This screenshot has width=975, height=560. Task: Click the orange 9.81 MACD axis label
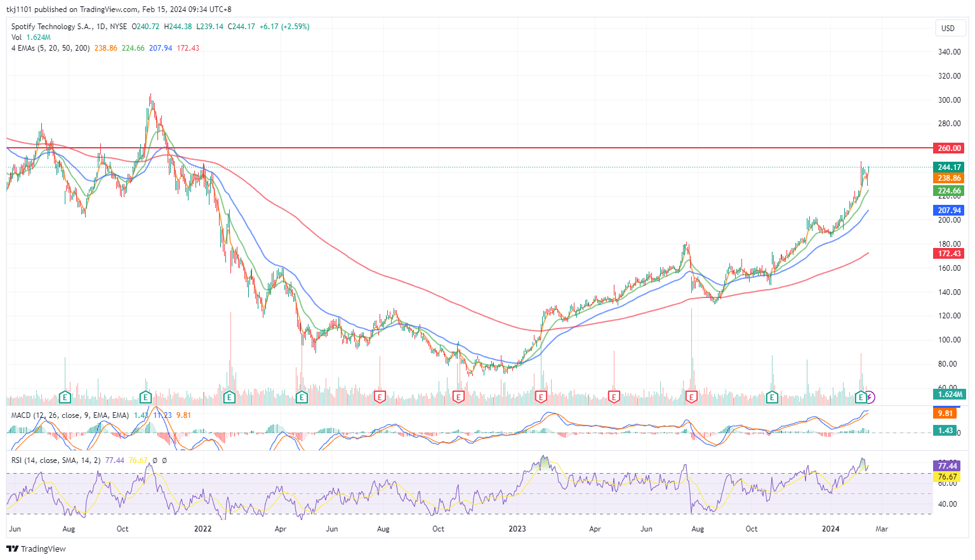coord(945,413)
